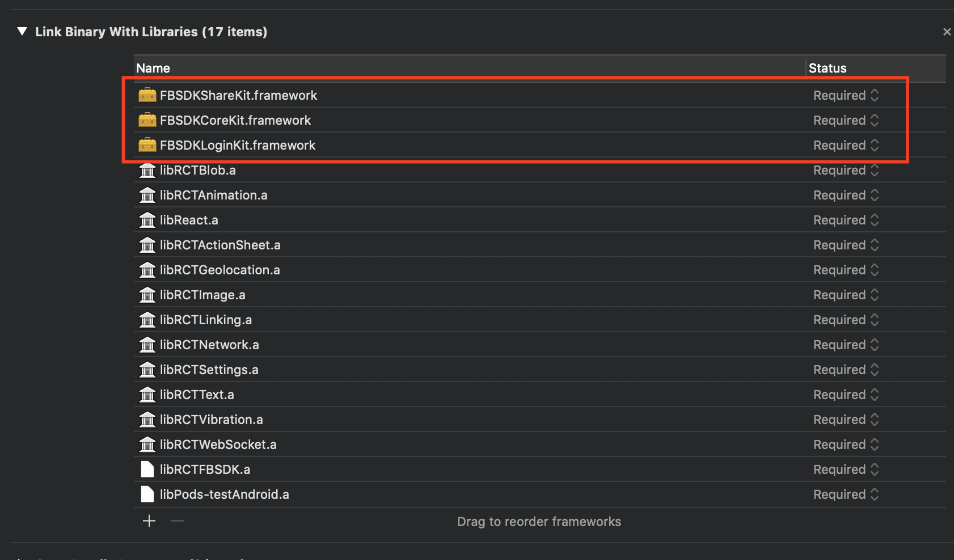
Task: Click the libPods-testAndroid.a document icon
Action: 147,494
